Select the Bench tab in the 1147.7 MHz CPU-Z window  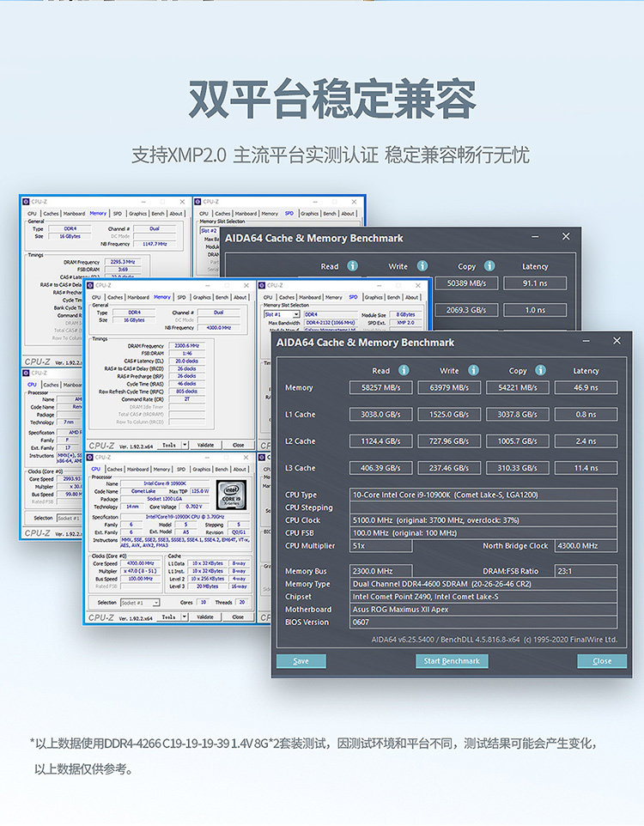click(x=158, y=214)
